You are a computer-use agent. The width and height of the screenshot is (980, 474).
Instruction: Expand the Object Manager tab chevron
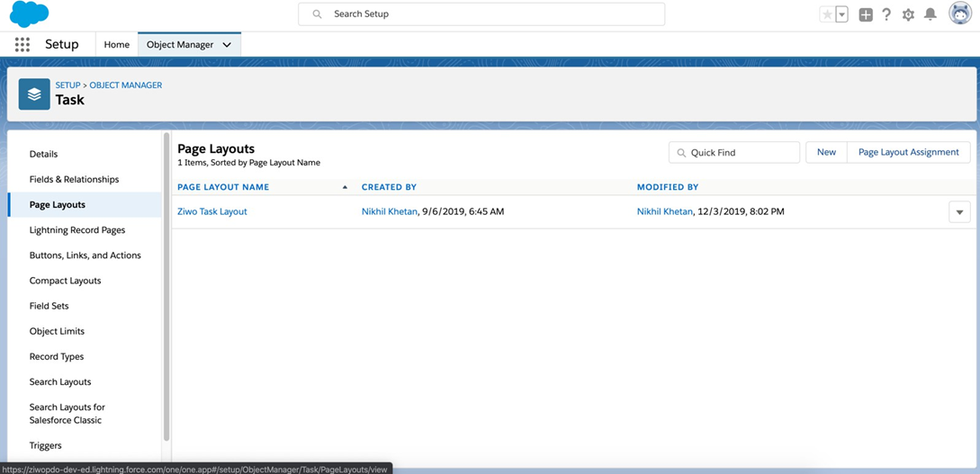click(227, 45)
